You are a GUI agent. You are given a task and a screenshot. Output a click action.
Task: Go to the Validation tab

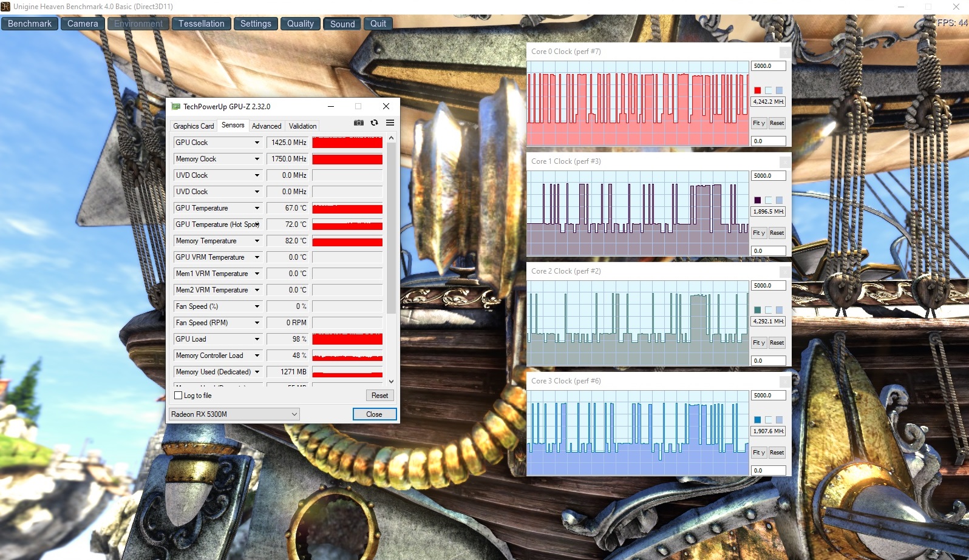[302, 126]
